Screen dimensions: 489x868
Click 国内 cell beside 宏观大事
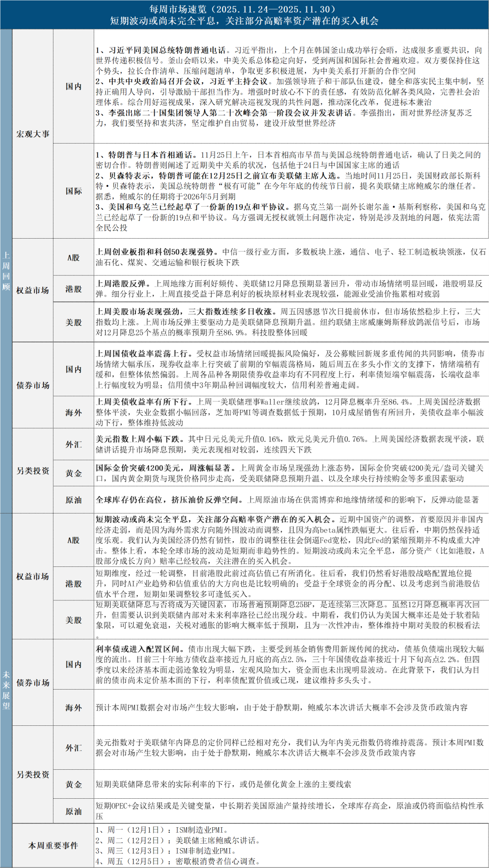[x=73, y=86]
